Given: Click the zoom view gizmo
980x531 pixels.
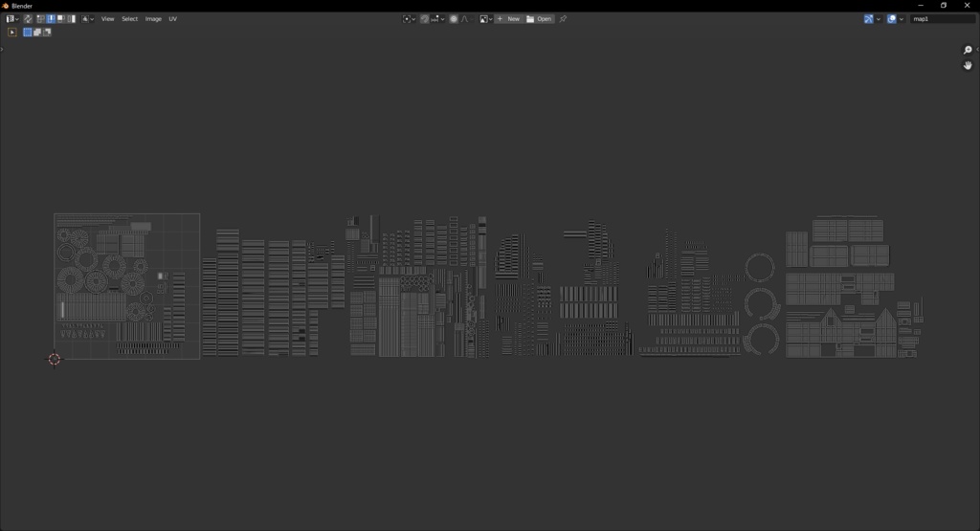Looking at the screenshot, I should pyautogui.click(x=968, y=50).
